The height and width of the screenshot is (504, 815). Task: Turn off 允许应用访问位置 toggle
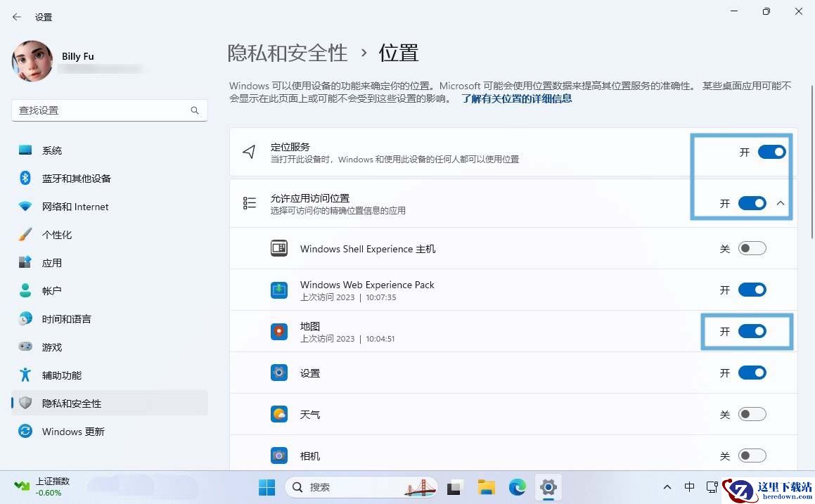click(752, 203)
